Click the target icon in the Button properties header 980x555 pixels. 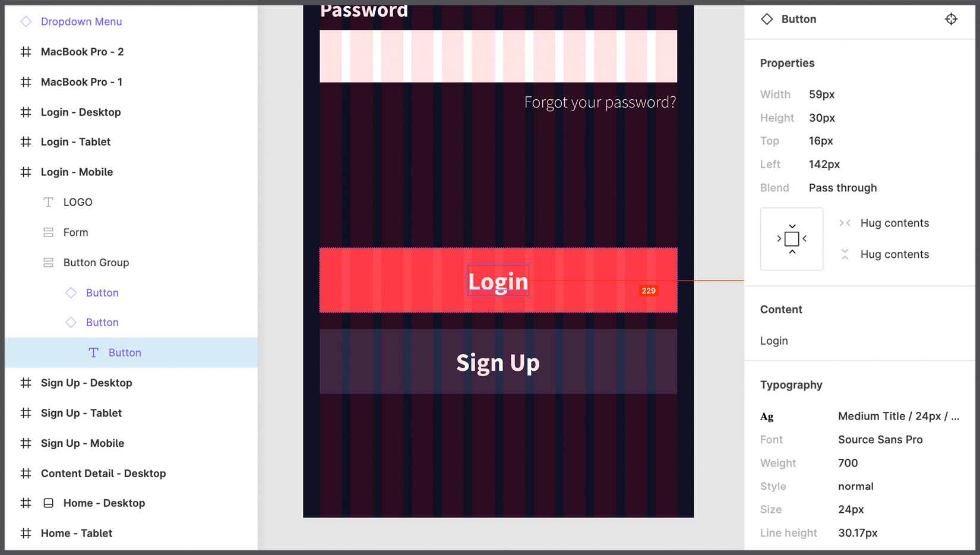(x=951, y=19)
